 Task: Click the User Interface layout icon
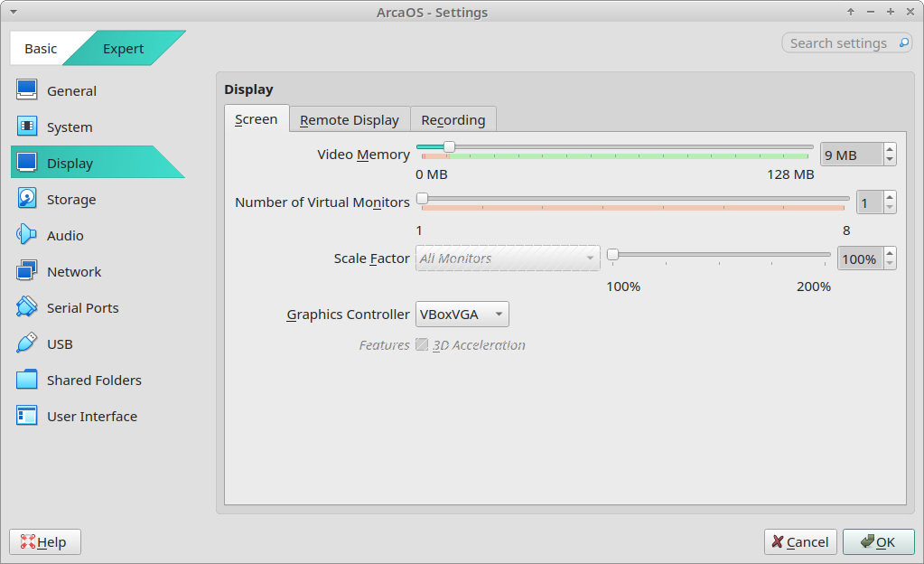pos(27,416)
